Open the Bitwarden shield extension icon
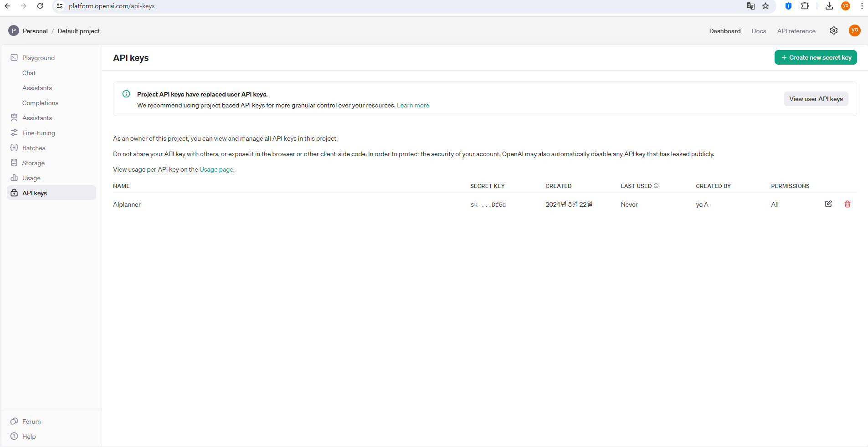Viewport: 868px width, 447px height. pos(788,6)
